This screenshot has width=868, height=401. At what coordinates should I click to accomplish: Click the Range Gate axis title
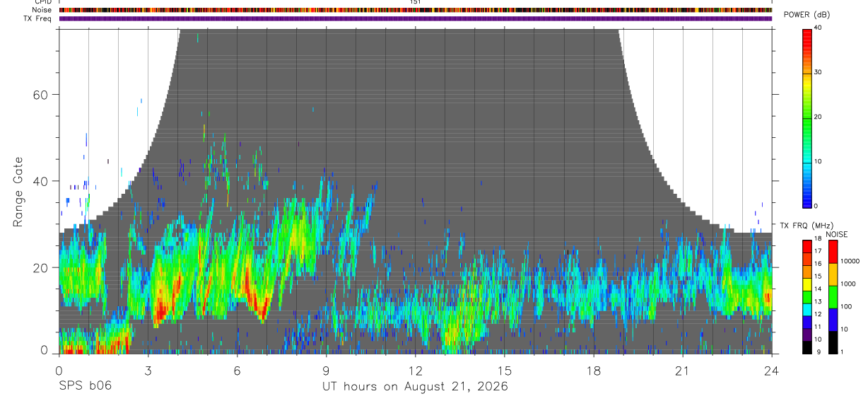pyautogui.click(x=18, y=192)
